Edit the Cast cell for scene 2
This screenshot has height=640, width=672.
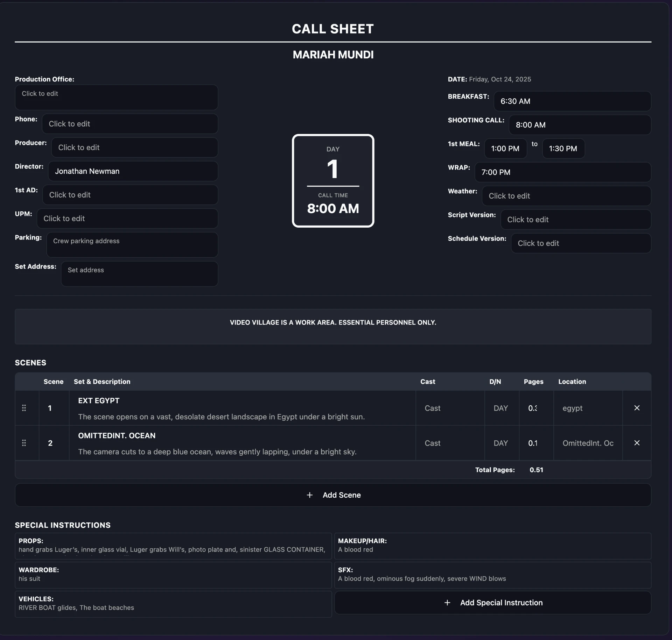[450, 443]
